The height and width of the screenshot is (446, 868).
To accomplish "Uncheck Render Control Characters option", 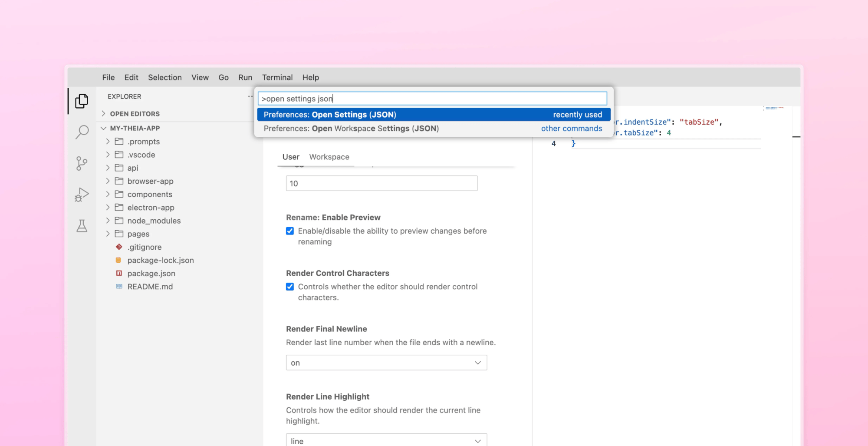I will (290, 287).
